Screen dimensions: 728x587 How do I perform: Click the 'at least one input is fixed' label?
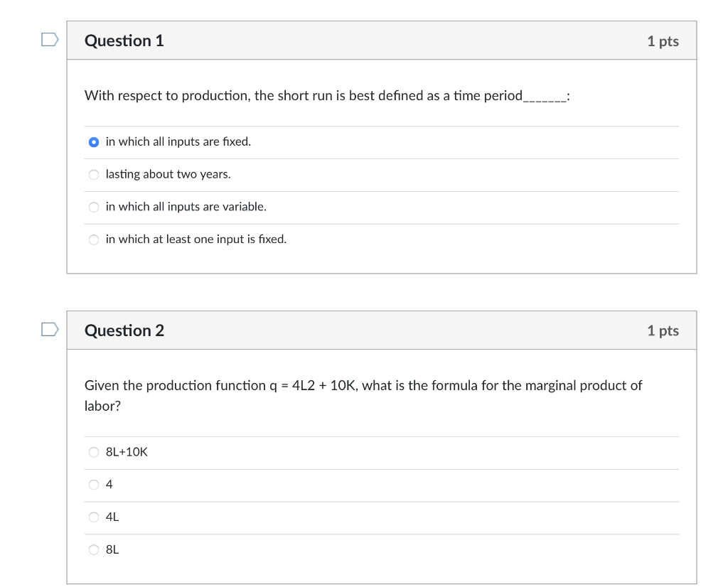(x=196, y=239)
